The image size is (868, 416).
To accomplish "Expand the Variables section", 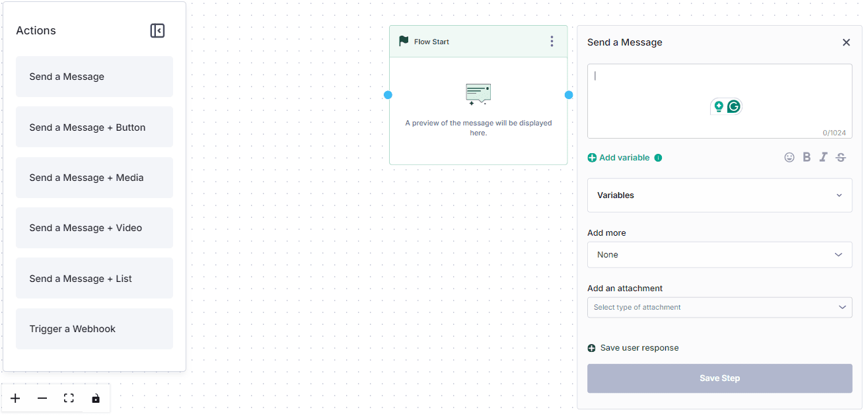I will click(719, 195).
